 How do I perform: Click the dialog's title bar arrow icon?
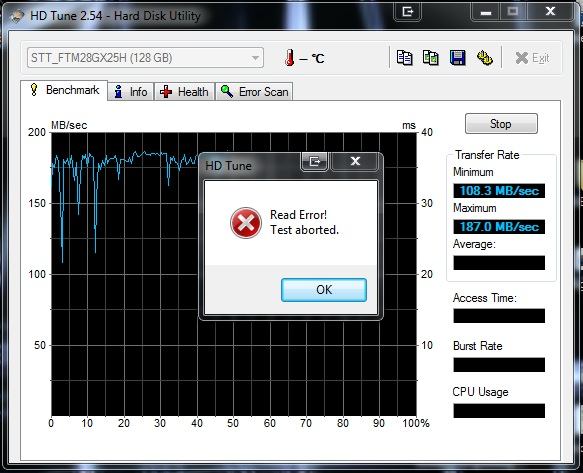315,161
